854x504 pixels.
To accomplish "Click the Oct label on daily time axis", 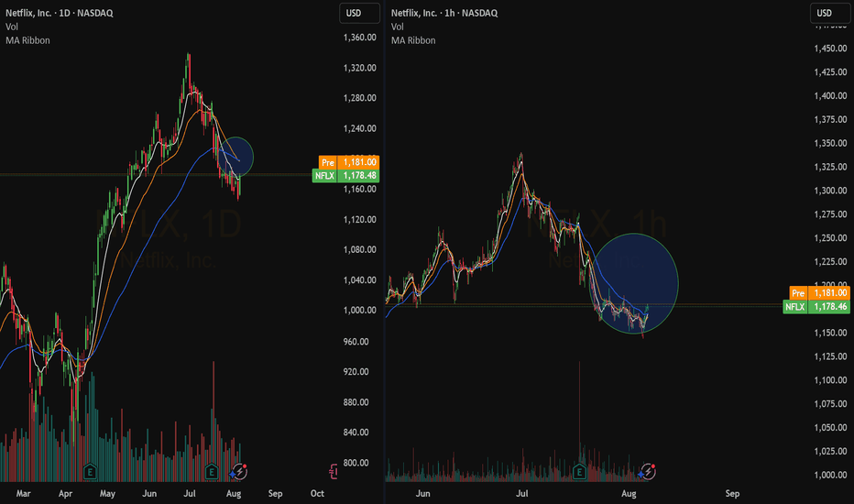I will (317, 494).
